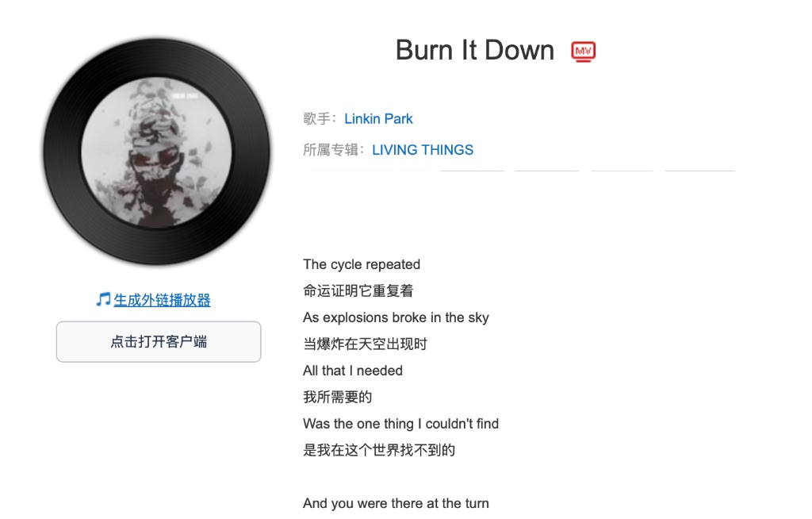812x519 pixels.
Task: Click the 点击打开客户端 button
Action: pyautogui.click(x=159, y=342)
